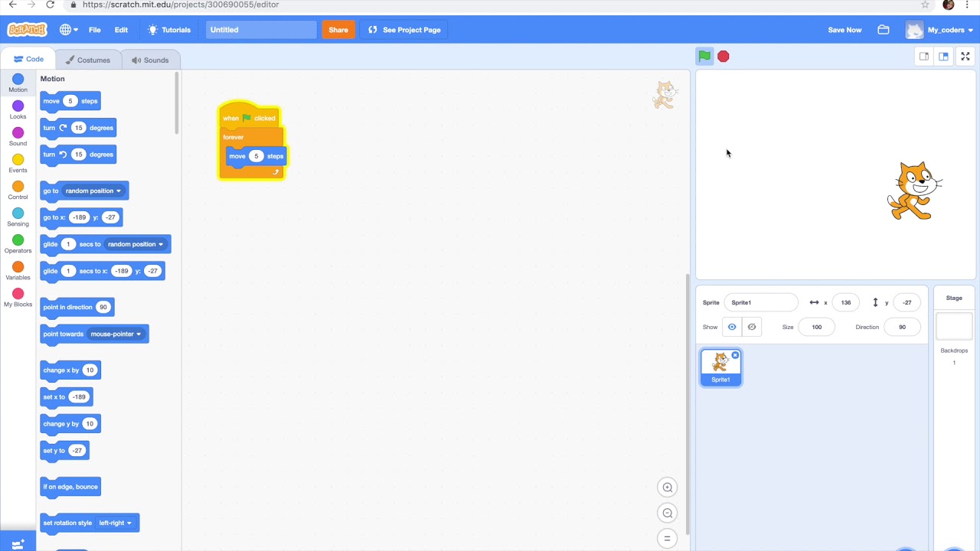Reset workspace zoom with the equals button
The image size is (980, 551).
pyautogui.click(x=668, y=539)
